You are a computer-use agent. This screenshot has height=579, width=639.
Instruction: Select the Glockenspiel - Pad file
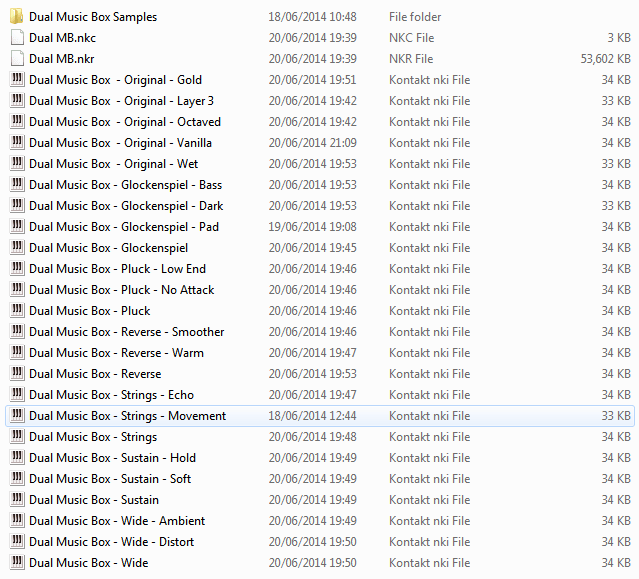coord(124,227)
